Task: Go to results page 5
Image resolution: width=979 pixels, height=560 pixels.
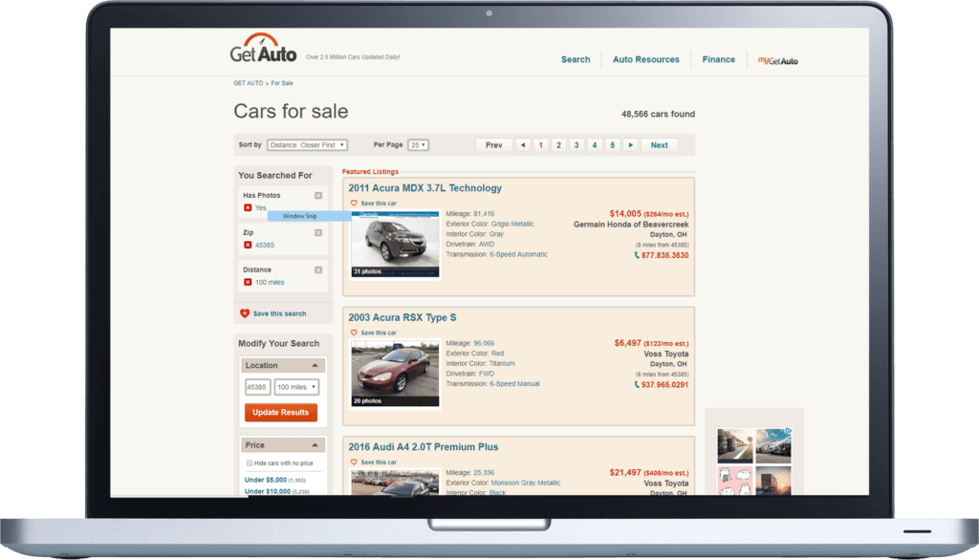Action: [613, 145]
